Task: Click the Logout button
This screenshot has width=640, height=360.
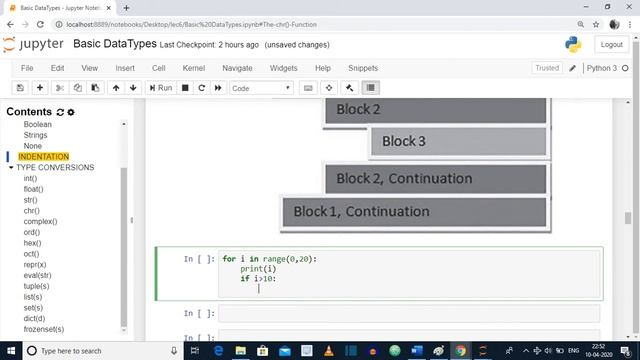Action: (x=611, y=44)
